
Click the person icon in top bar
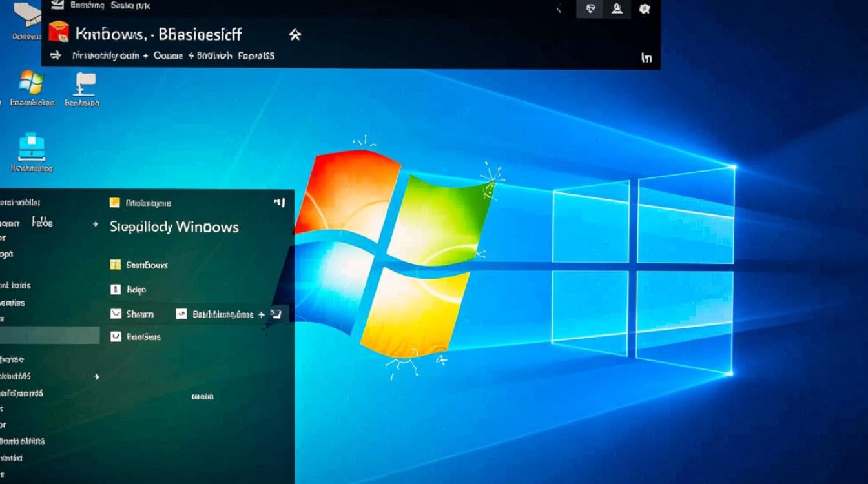[x=617, y=8]
